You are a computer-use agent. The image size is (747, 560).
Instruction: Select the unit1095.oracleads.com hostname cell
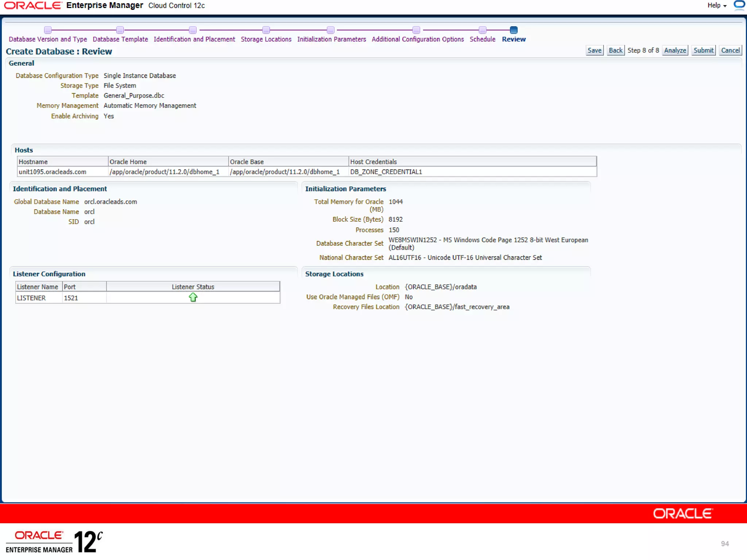[53, 172]
